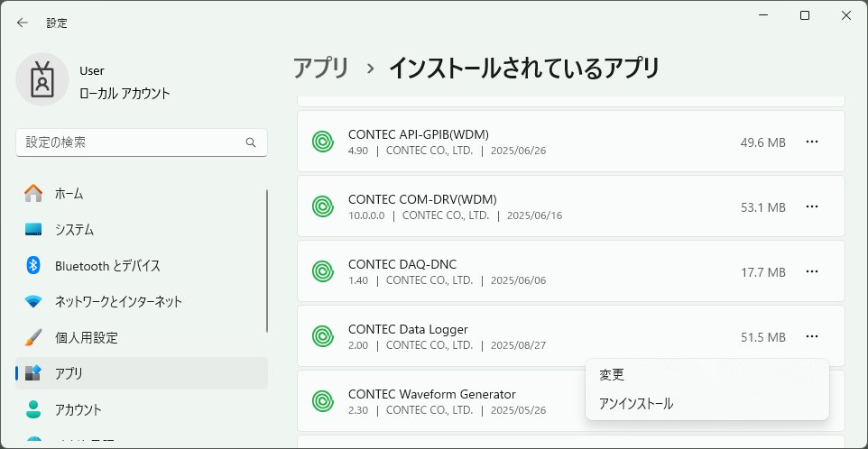868x449 pixels.
Task: Open the アカウント settings page
Action: click(x=78, y=409)
